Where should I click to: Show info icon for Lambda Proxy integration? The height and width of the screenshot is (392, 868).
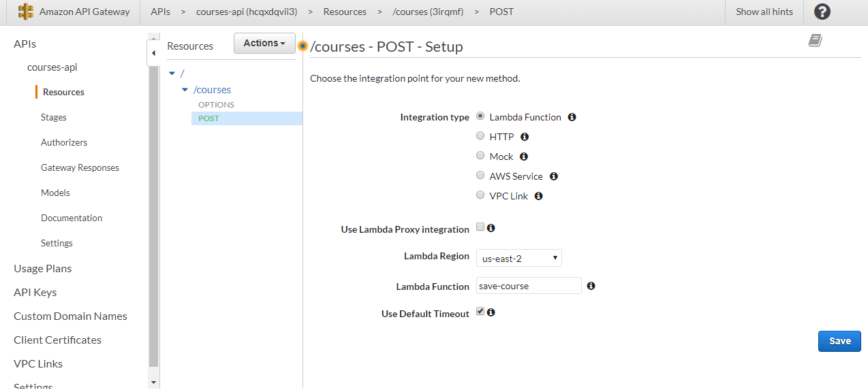(x=491, y=228)
